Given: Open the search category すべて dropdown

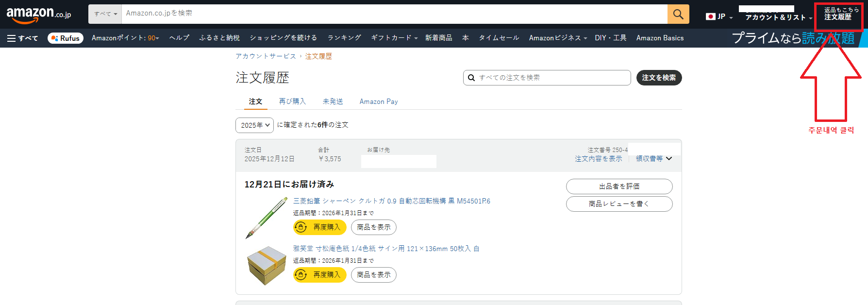Looking at the screenshot, I should click(105, 14).
